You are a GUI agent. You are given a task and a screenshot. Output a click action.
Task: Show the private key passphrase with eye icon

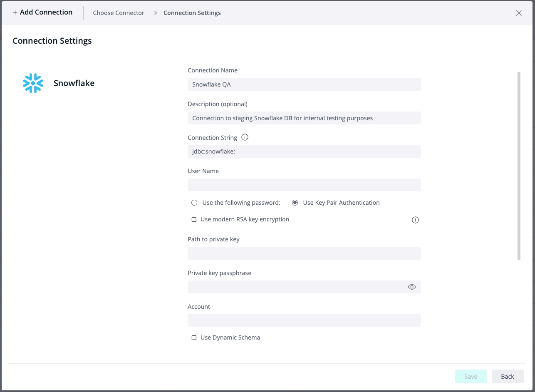412,287
